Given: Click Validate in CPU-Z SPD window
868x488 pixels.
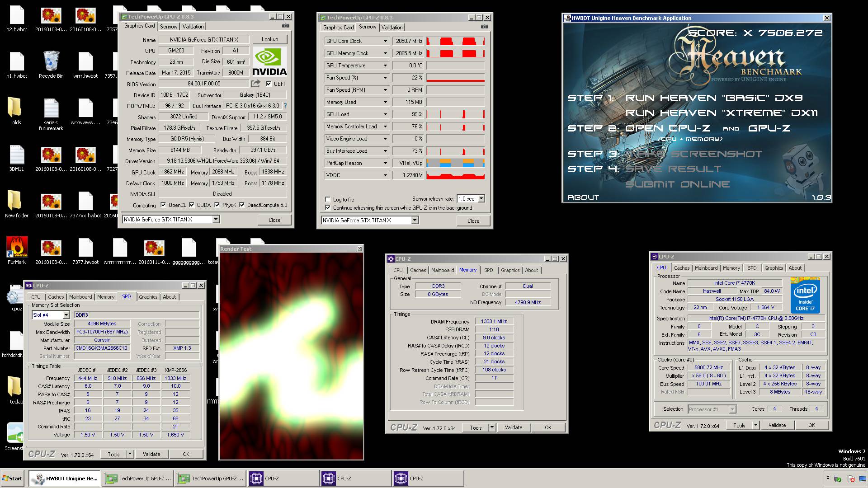Looking at the screenshot, I should [151, 454].
